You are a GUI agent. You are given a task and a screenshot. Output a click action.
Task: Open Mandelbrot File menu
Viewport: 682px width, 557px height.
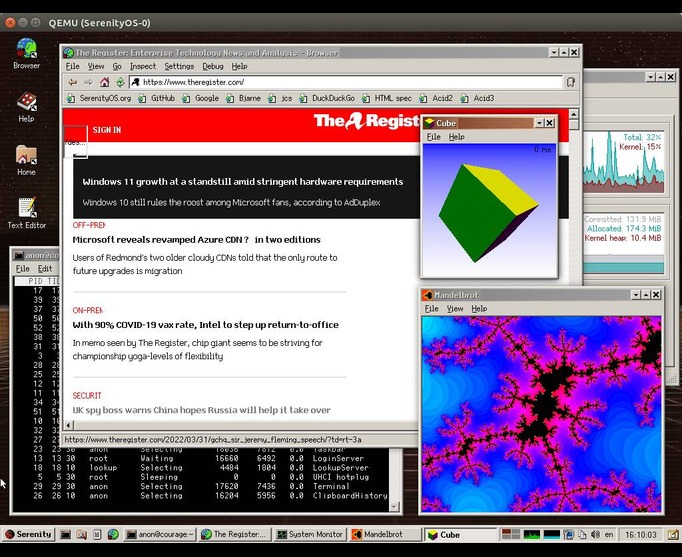pos(431,309)
